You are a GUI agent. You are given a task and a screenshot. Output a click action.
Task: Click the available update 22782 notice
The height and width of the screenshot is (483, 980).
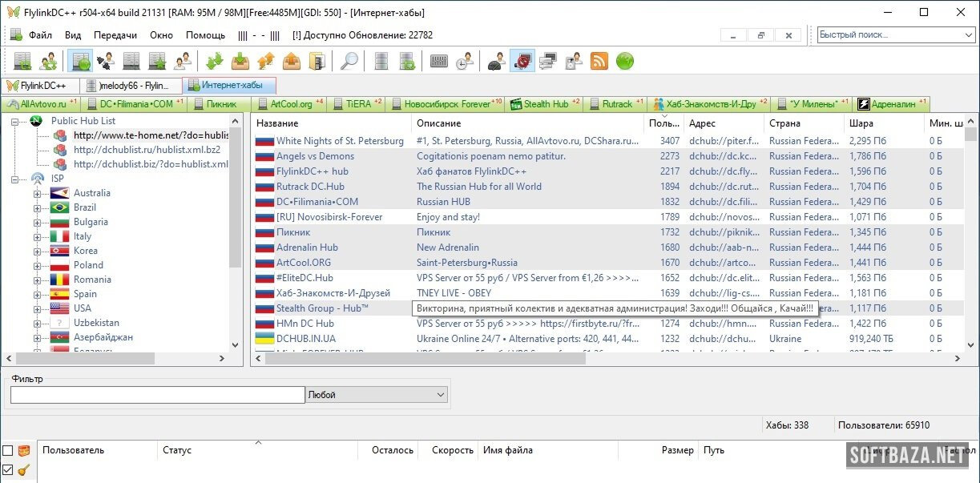tap(363, 35)
